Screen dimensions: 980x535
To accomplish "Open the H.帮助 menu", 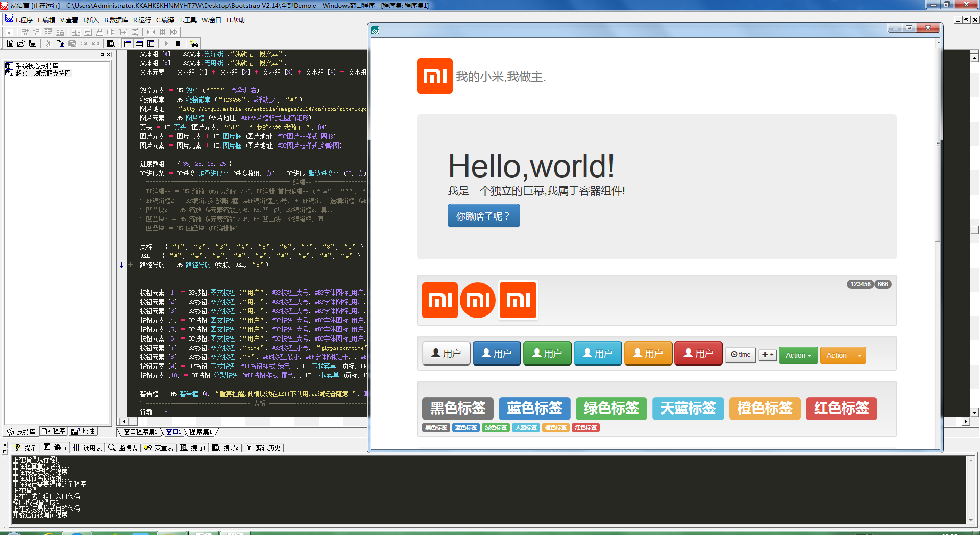I will point(236,20).
